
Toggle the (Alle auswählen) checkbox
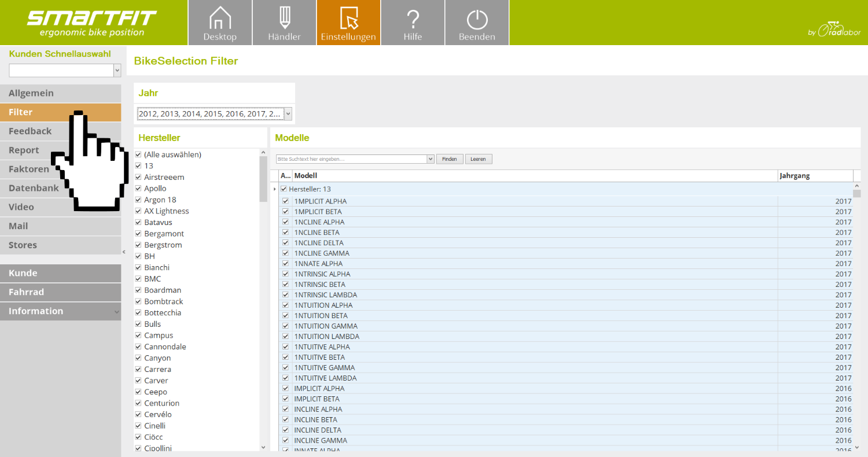[x=138, y=154]
